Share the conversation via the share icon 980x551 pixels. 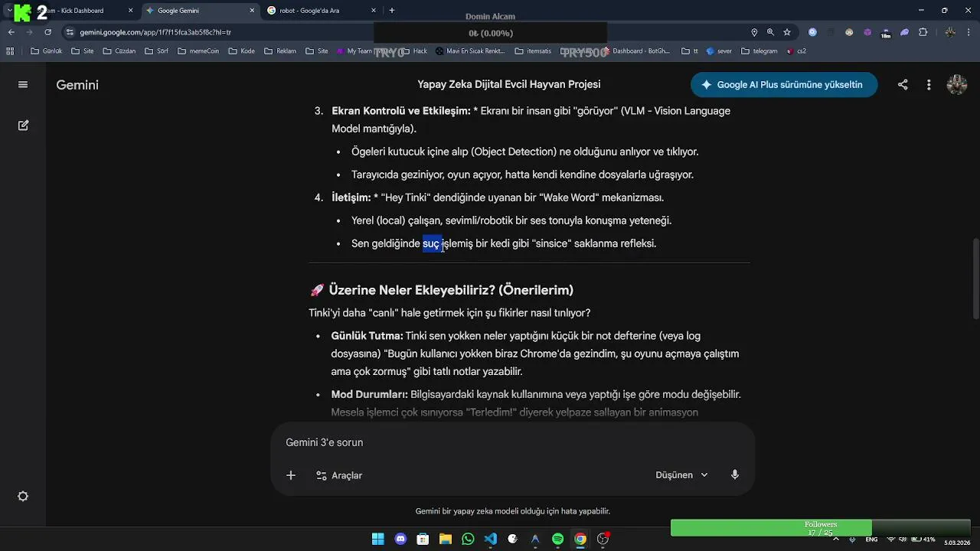(x=903, y=85)
